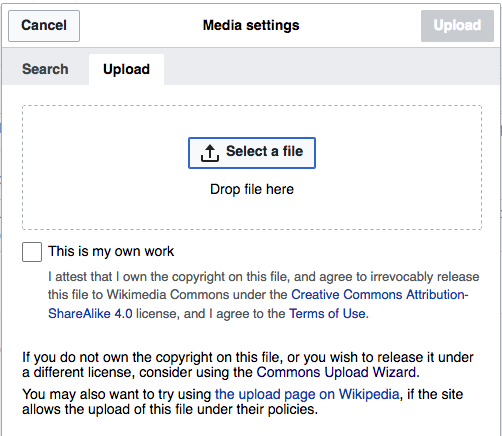Viewport: 502px width, 436px height.
Task: Click the upload arrow icon
Action: tap(210, 153)
